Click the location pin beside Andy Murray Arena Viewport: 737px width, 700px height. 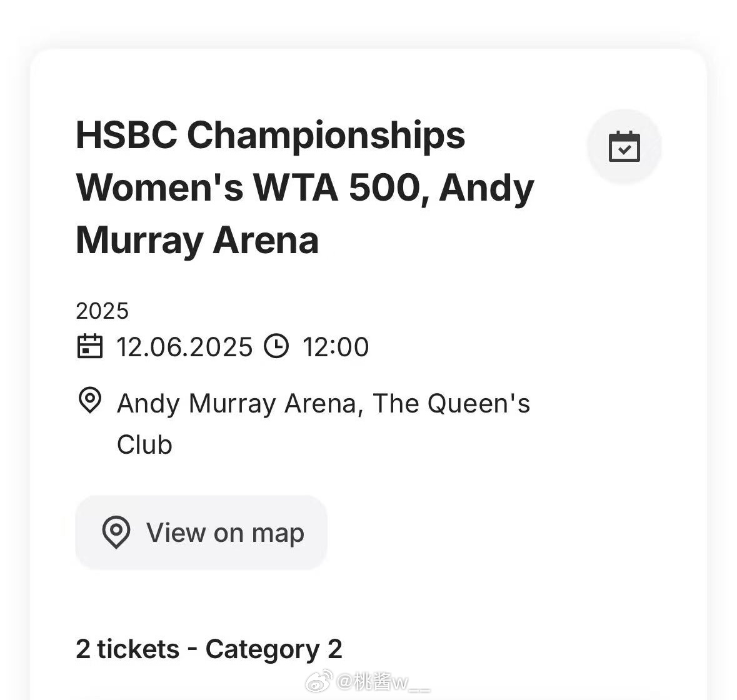pos(90,401)
